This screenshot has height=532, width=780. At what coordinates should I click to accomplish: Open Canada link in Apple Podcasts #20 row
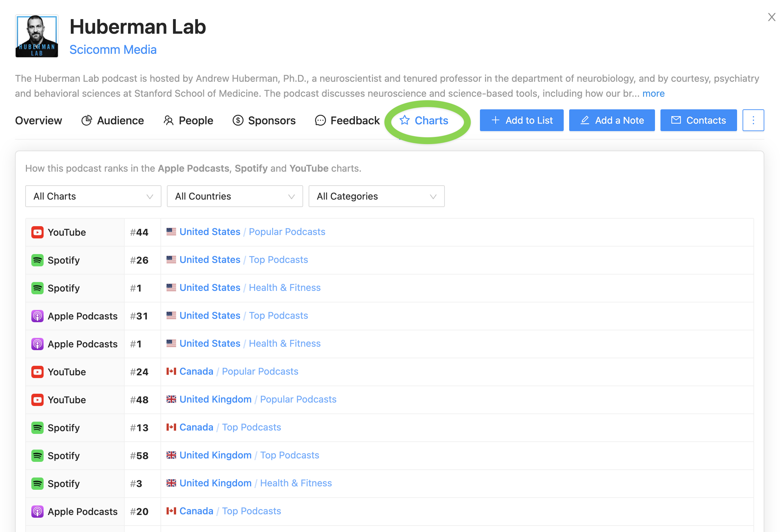[x=196, y=511]
